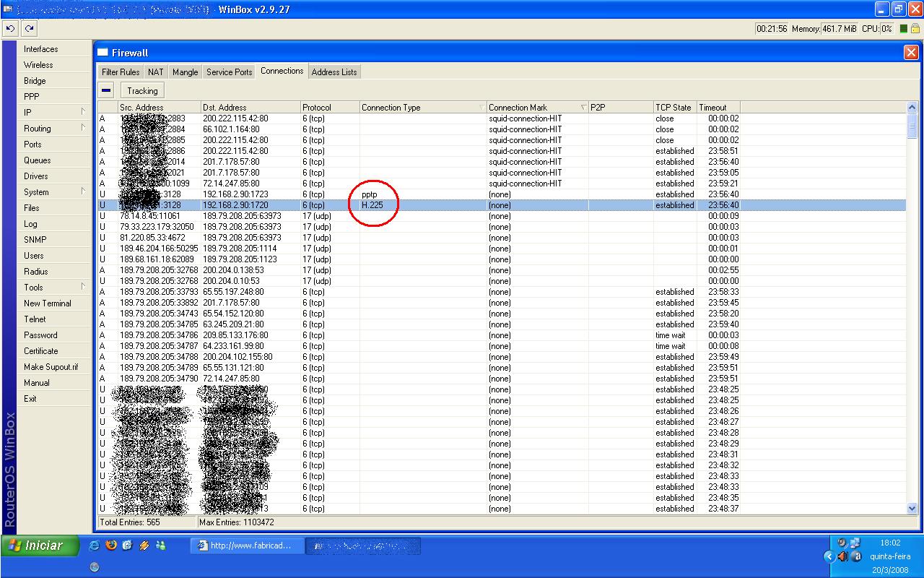Click the volume speaker icon in system tray
This screenshot has height=578, width=924.
(842, 556)
